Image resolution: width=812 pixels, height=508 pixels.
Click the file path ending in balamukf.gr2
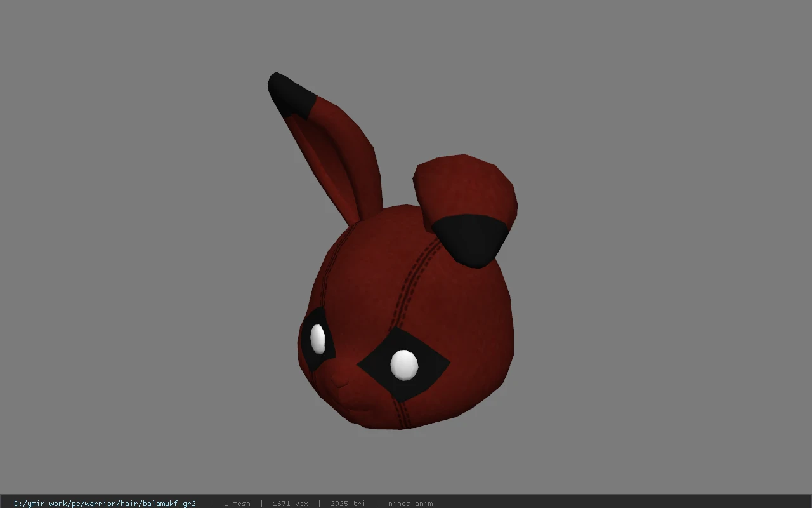tap(105, 504)
